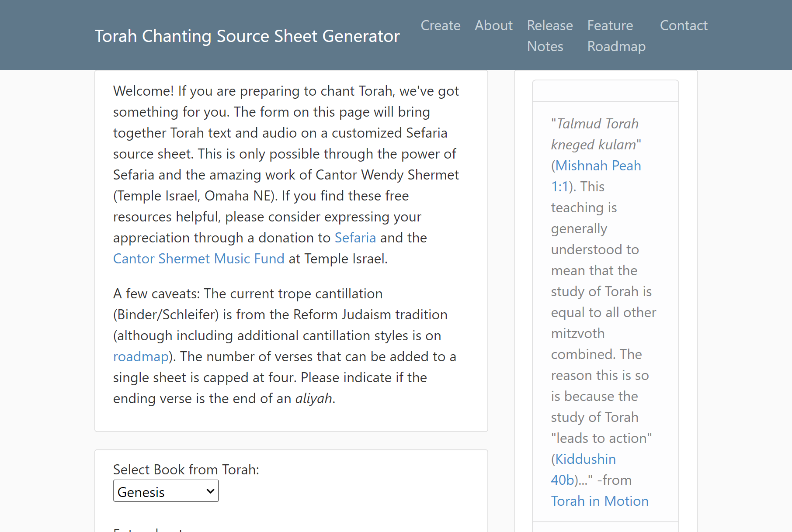Click the Torah Chanting Source Sheet Generator title
The width and height of the screenshot is (792, 532).
247,36
